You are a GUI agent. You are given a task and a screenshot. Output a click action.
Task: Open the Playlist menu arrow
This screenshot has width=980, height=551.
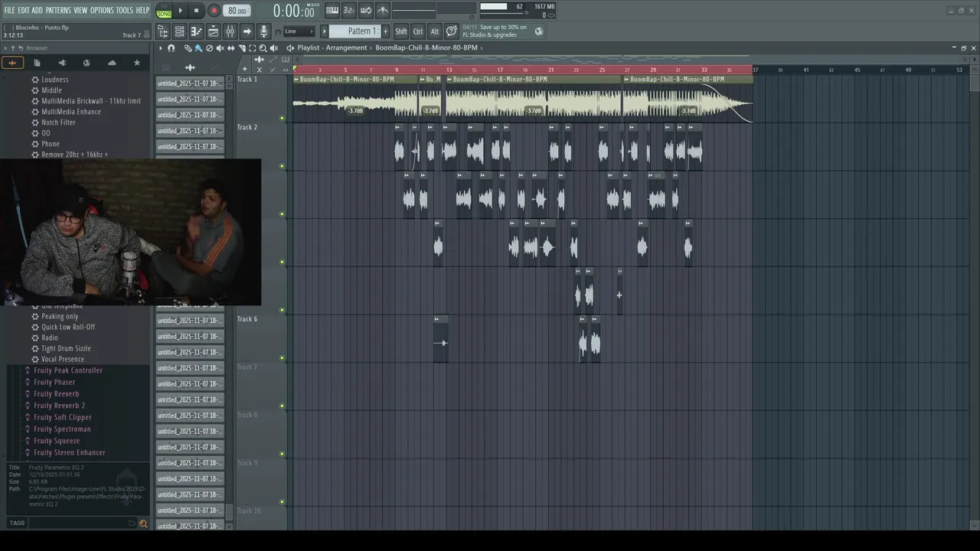tap(160, 48)
